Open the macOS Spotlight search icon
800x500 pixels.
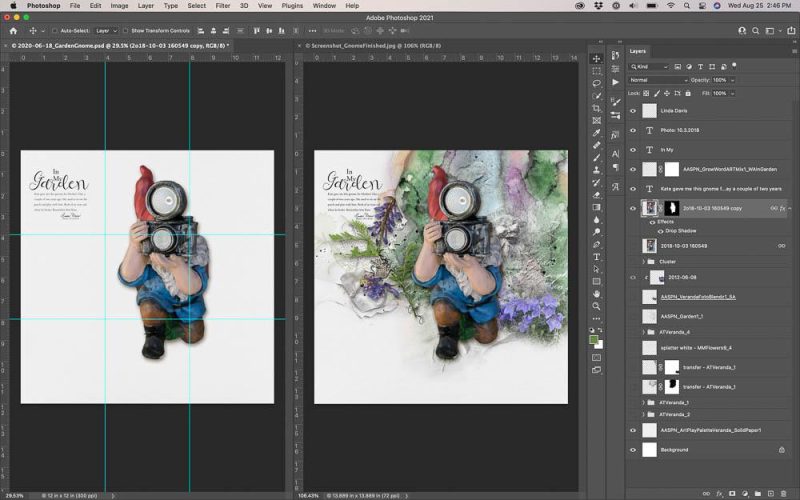click(x=687, y=6)
